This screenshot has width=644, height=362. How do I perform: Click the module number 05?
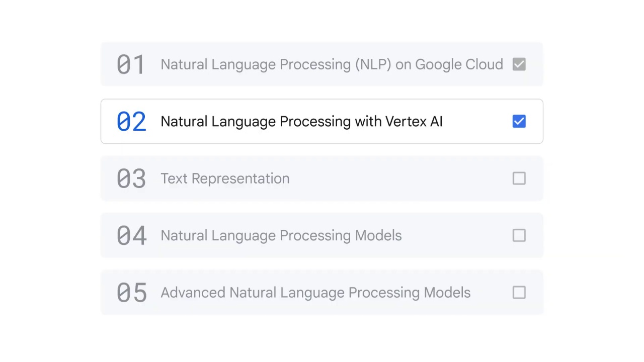pos(131,293)
